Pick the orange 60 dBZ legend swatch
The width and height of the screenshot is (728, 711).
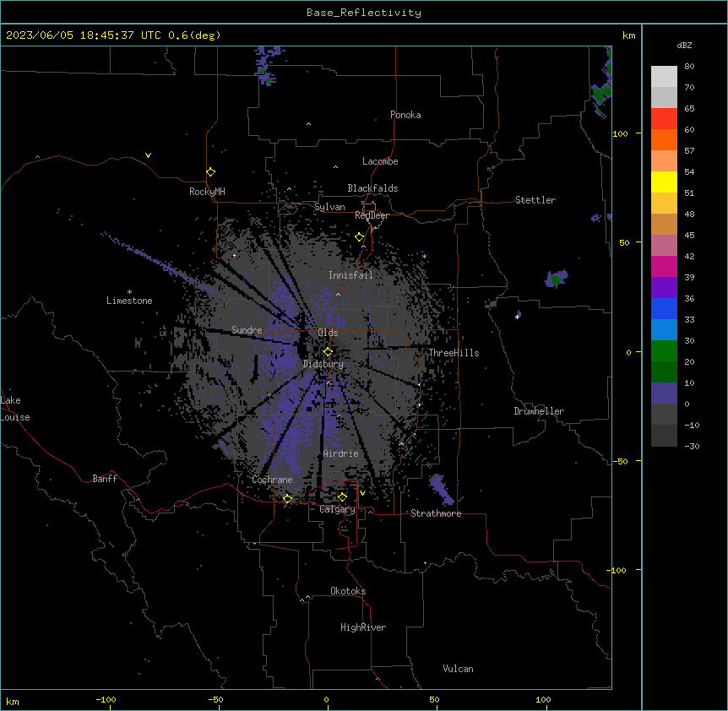[x=664, y=139]
